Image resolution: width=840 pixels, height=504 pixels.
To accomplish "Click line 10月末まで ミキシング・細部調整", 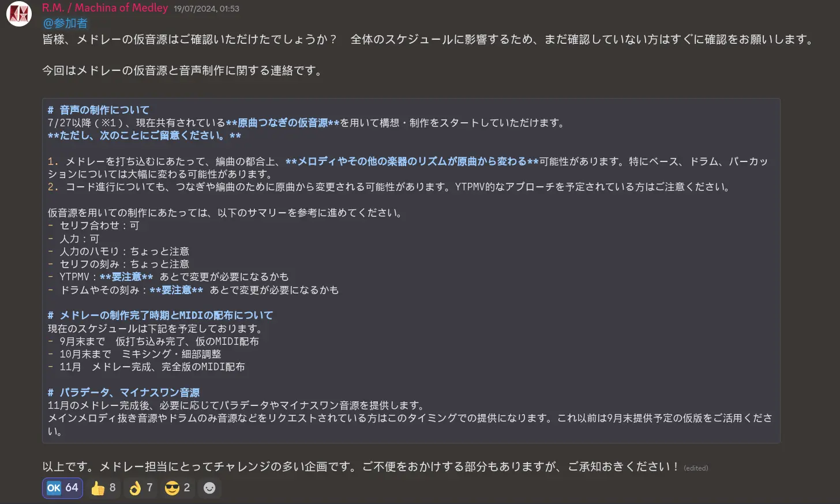I will coord(134,354).
